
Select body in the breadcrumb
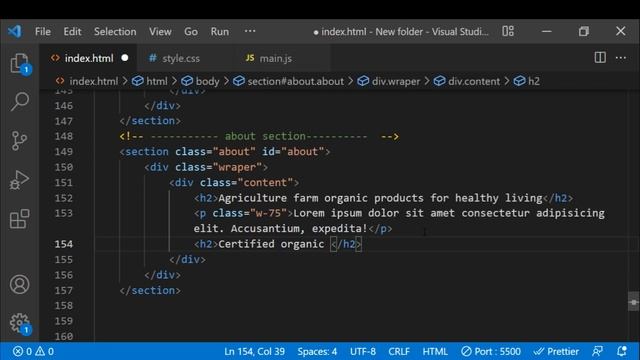tap(207, 81)
